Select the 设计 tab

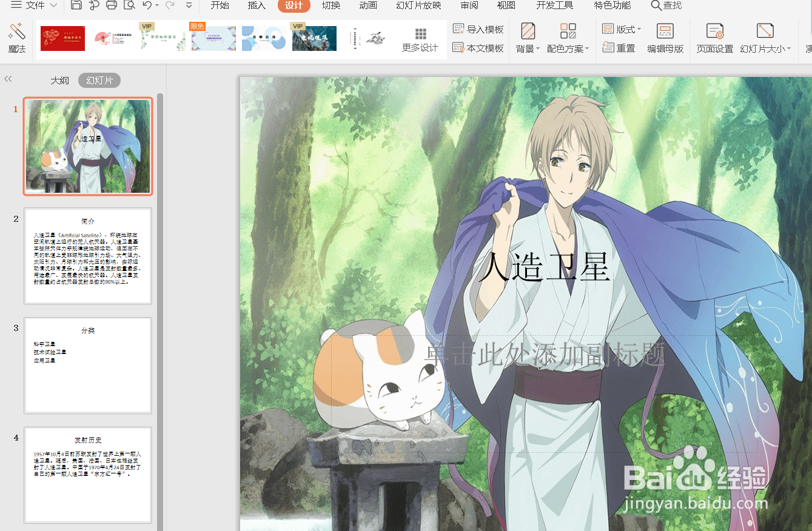click(294, 5)
